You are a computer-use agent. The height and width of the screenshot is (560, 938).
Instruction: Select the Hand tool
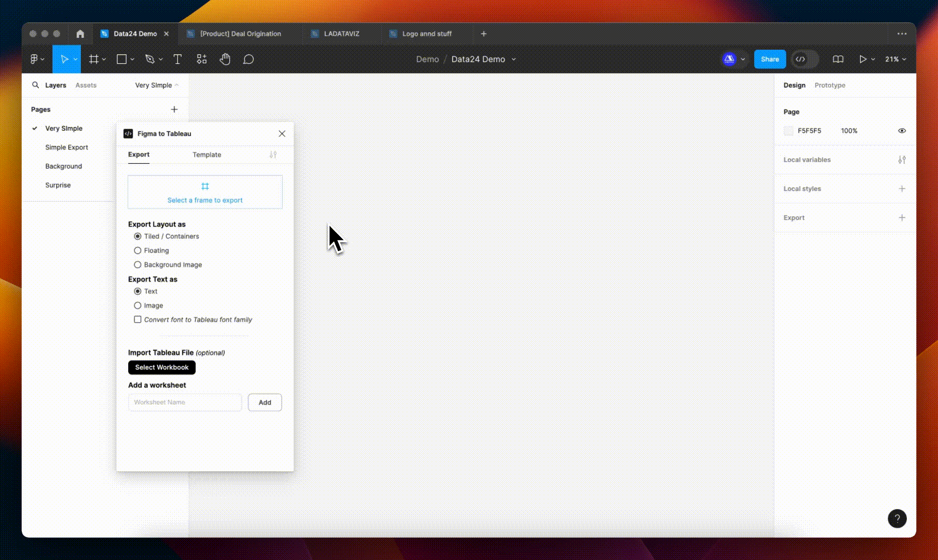[225, 59]
